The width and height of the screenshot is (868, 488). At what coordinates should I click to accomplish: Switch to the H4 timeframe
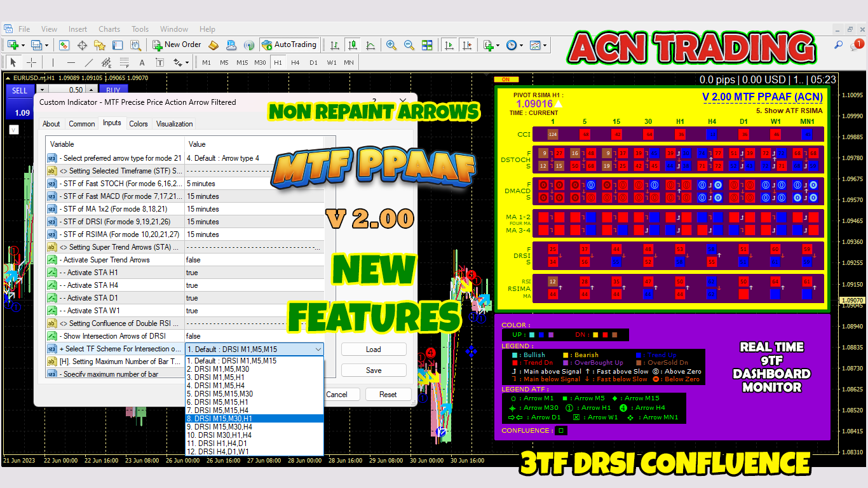coord(295,63)
